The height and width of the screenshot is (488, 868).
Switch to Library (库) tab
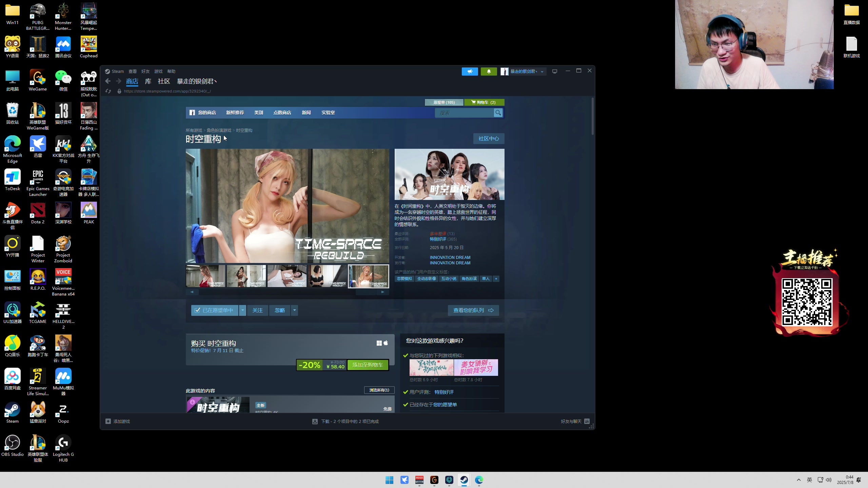[x=148, y=81]
